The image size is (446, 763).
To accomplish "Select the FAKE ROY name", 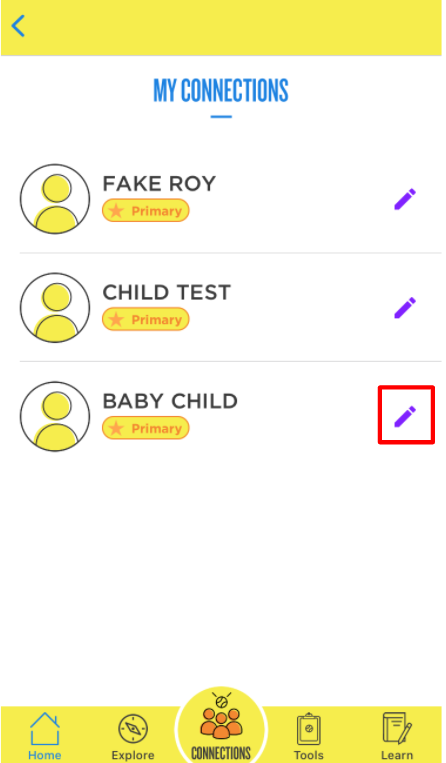I will (159, 184).
